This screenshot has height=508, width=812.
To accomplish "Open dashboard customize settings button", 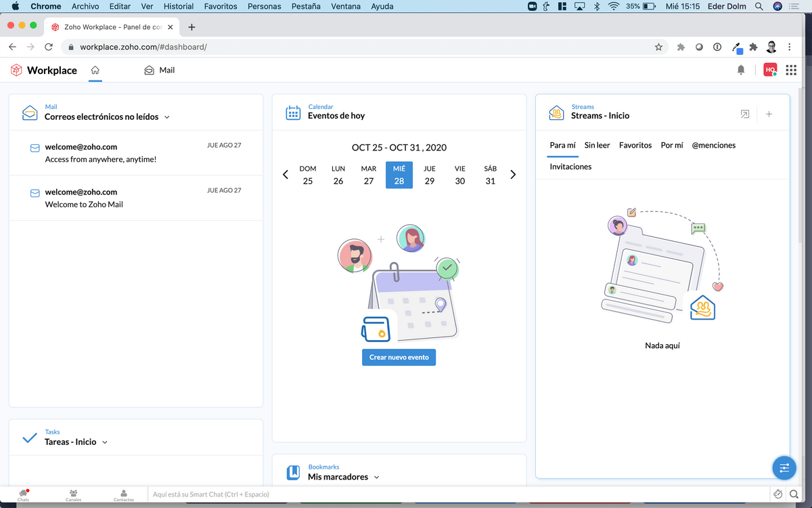I will pos(784,467).
